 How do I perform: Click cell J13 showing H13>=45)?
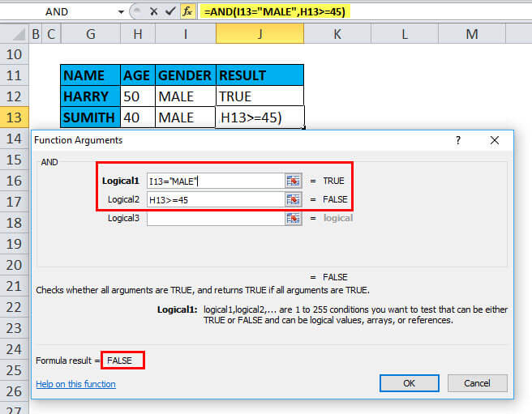coord(260,117)
